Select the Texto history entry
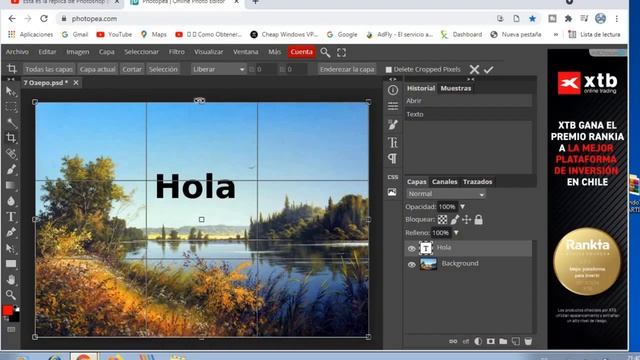The height and width of the screenshot is (360, 640). coord(469,114)
